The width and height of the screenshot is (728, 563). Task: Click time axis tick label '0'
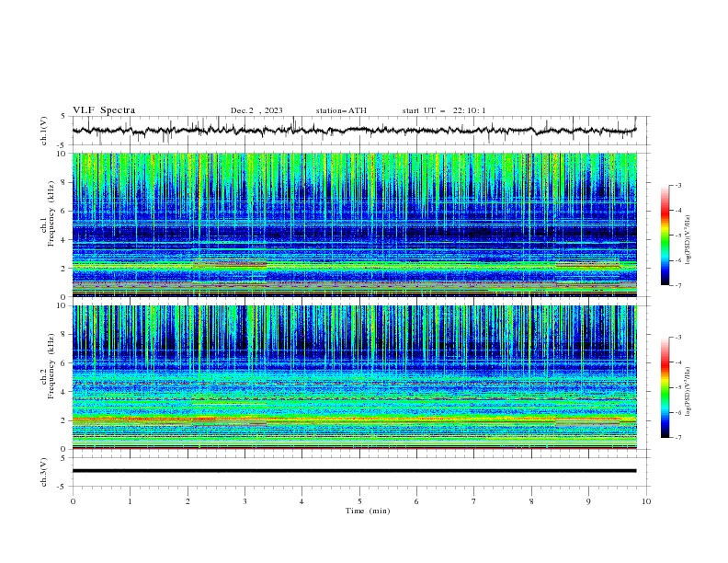coord(73,501)
